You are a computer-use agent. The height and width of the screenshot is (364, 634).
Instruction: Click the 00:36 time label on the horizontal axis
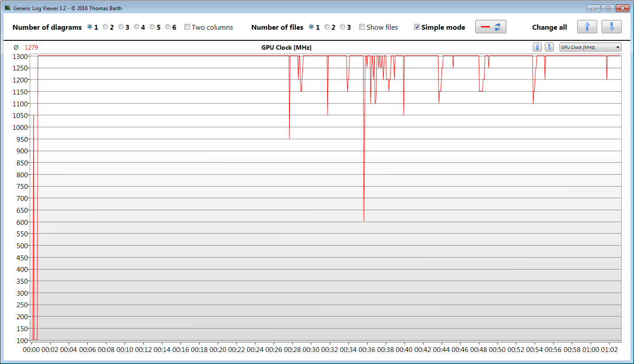367,349
